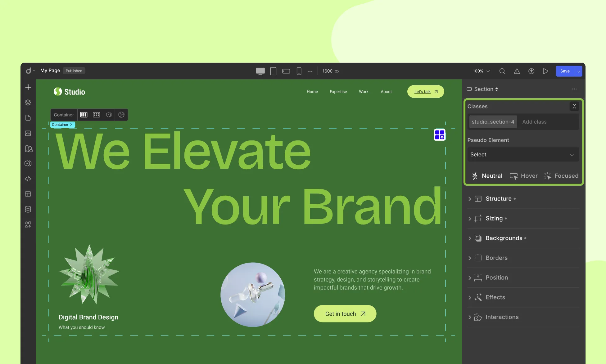606x364 pixels.
Task: Open the components hexagon icon in sidebar
Action: click(x=28, y=163)
